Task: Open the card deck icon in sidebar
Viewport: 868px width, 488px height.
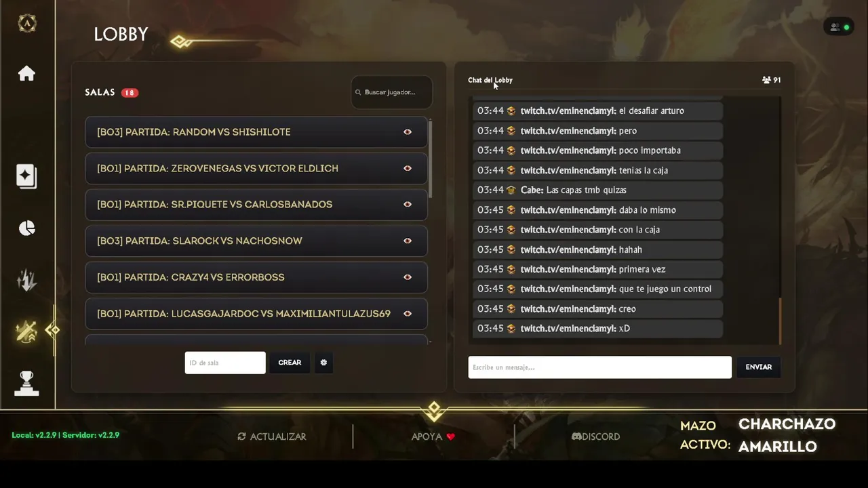Action: (x=26, y=176)
